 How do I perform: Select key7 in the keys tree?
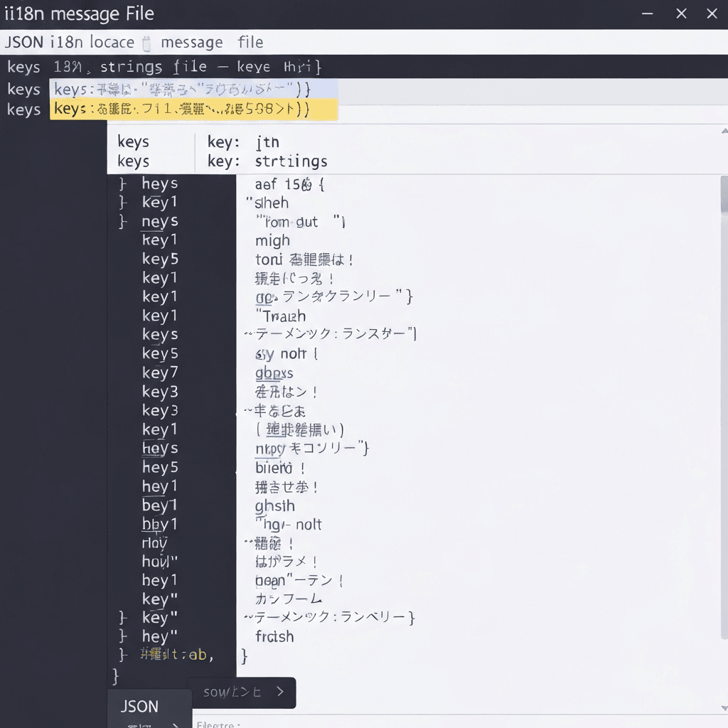[159, 372]
